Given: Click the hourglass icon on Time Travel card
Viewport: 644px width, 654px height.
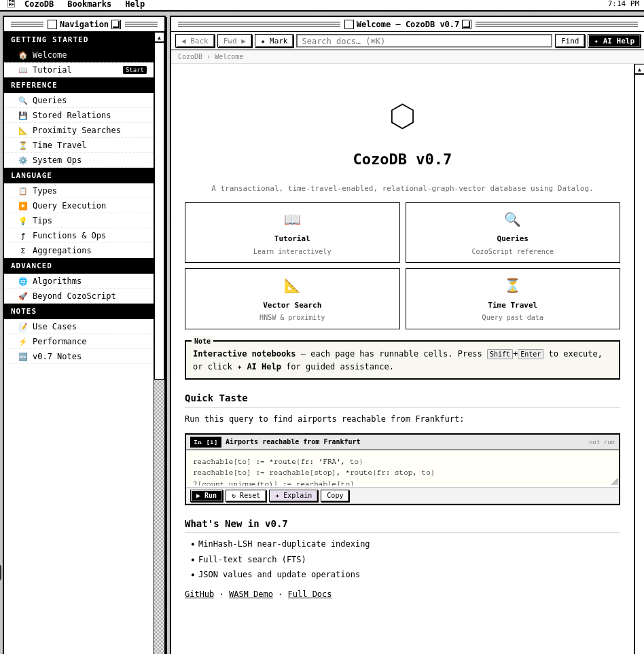Looking at the screenshot, I should coord(512,286).
